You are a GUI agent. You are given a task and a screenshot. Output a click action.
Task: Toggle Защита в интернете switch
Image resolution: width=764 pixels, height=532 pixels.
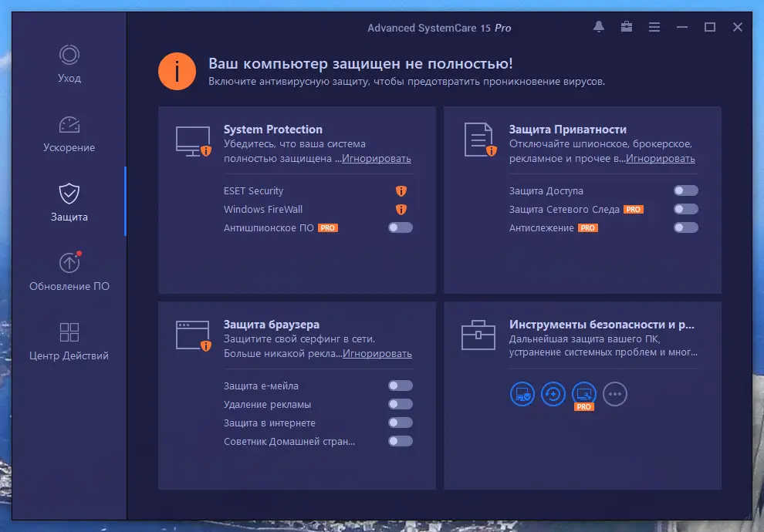click(401, 423)
